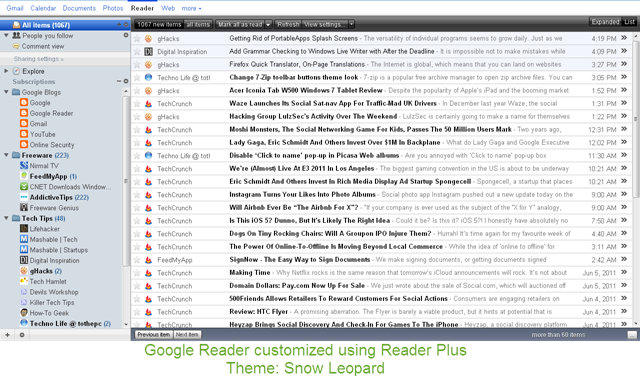Image resolution: width=640 pixels, height=376 pixels.
Task: Star the Lady Gaga Backplane item
Action: tap(137, 143)
